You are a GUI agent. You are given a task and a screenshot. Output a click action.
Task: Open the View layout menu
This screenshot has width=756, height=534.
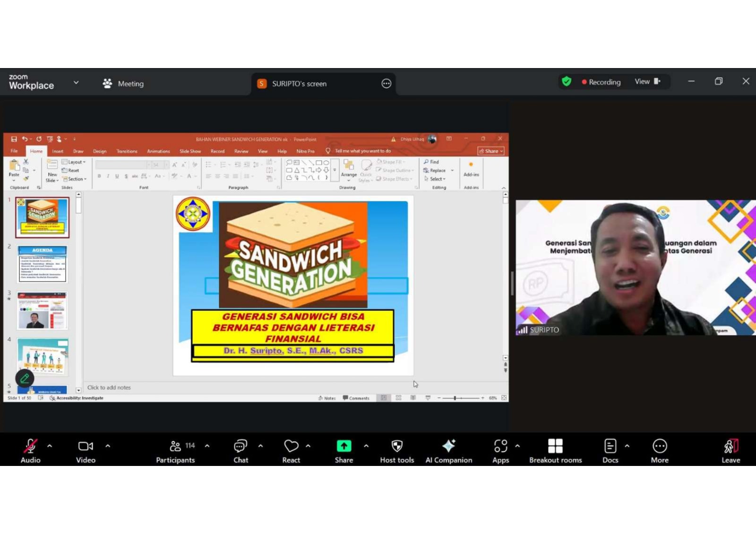click(x=647, y=82)
